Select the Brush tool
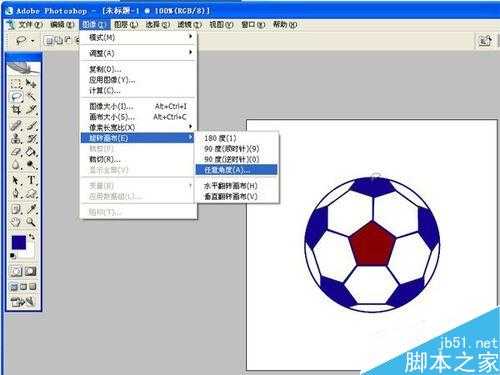 point(31,126)
